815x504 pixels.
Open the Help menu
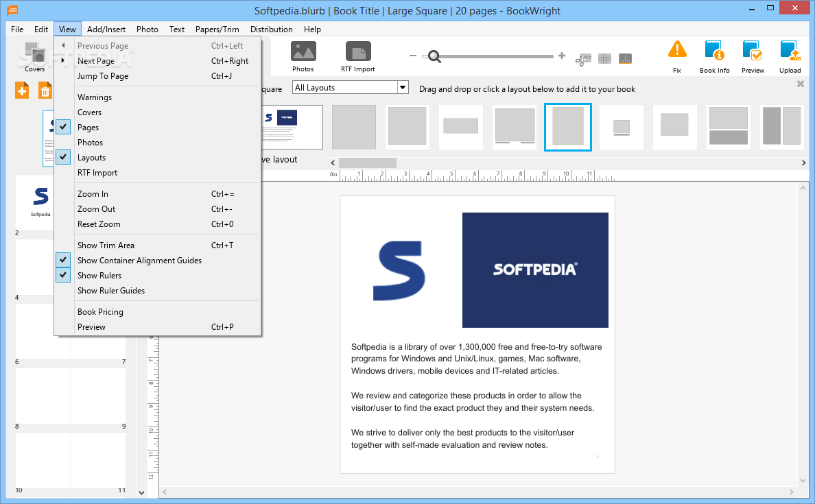(312, 29)
